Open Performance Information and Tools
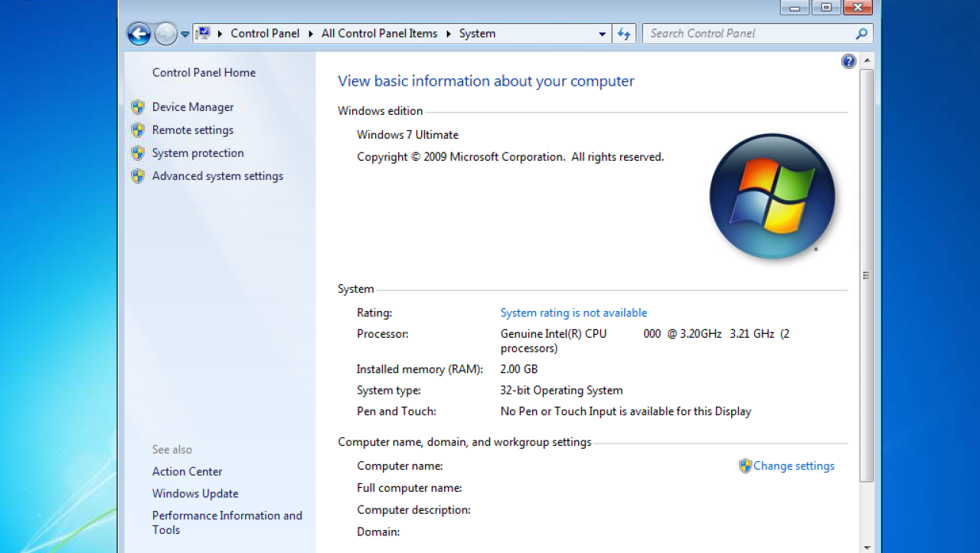This screenshot has width=980, height=553. (227, 522)
